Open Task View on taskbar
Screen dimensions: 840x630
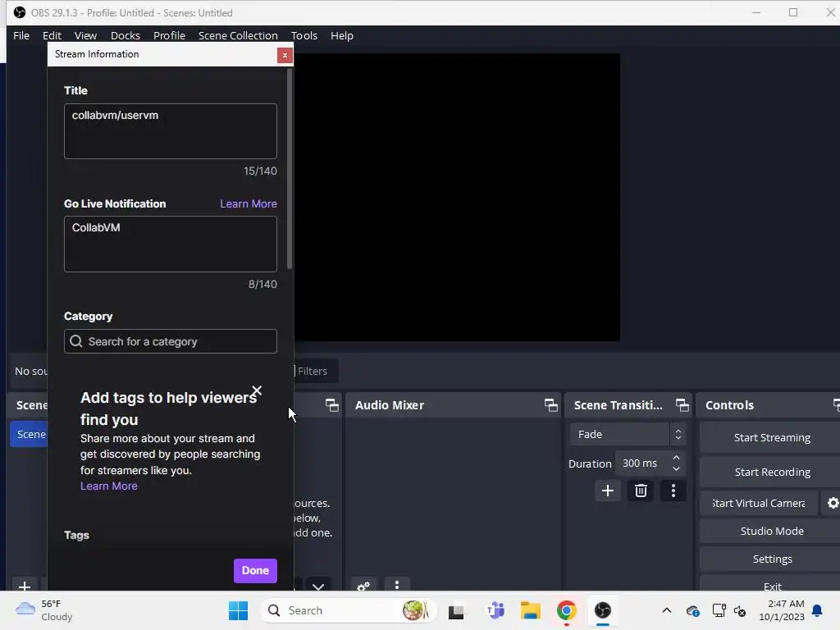pos(456,610)
